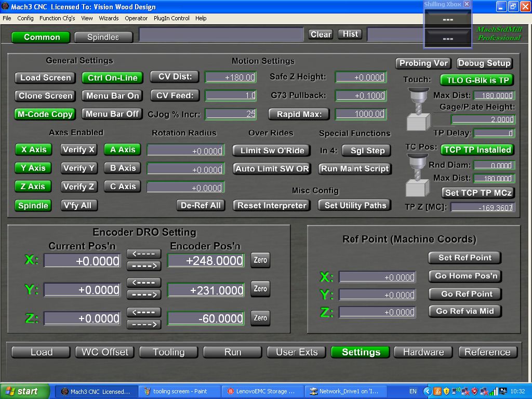
Task: Open the Function Cfg's menu
Action: click(x=57, y=18)
